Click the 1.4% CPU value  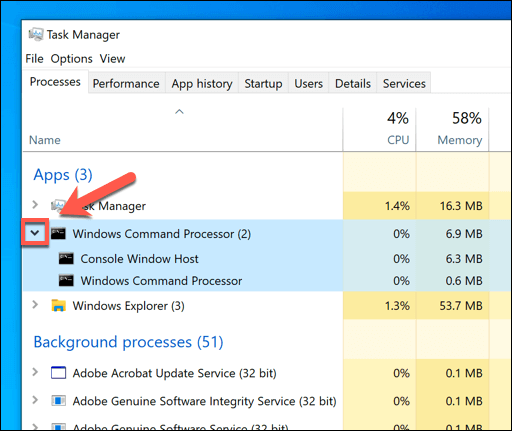[397, 206]
